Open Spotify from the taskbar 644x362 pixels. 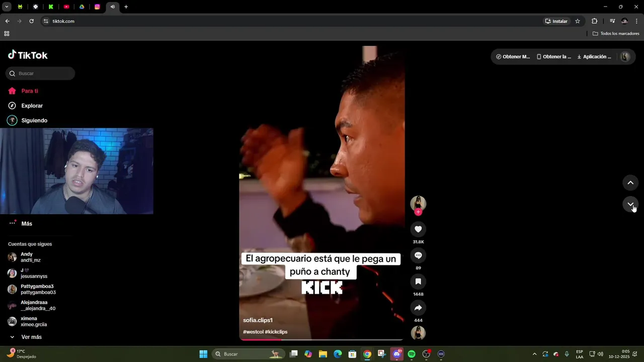coord(412,354)
